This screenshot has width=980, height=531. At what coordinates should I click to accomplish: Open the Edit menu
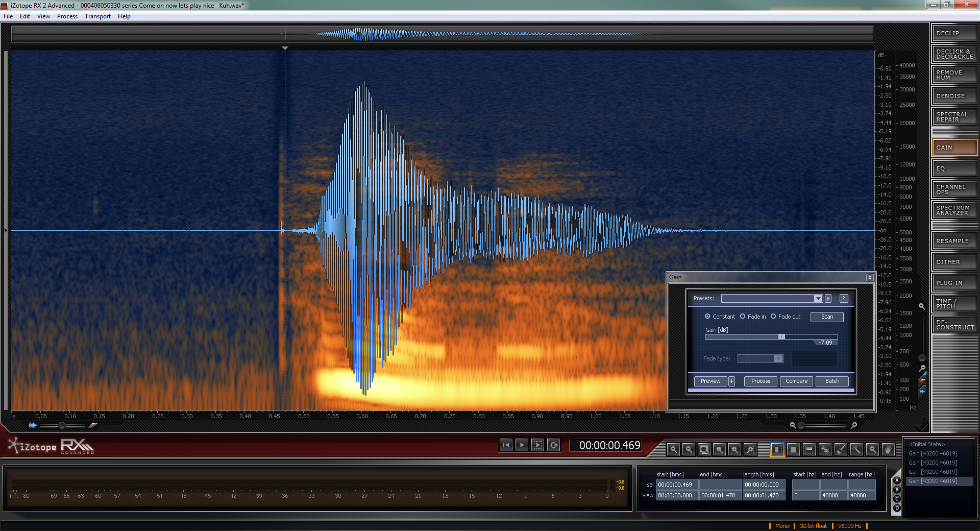pos(25,16)
